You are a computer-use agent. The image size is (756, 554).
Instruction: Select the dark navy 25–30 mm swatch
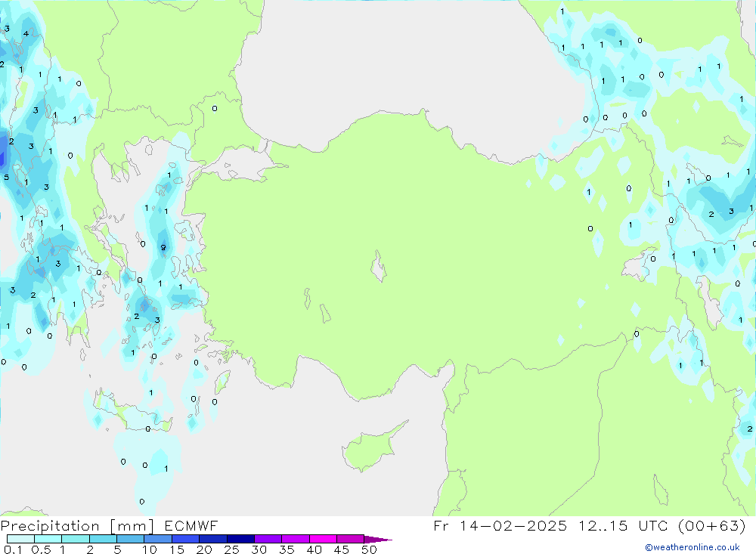[240, 539]
